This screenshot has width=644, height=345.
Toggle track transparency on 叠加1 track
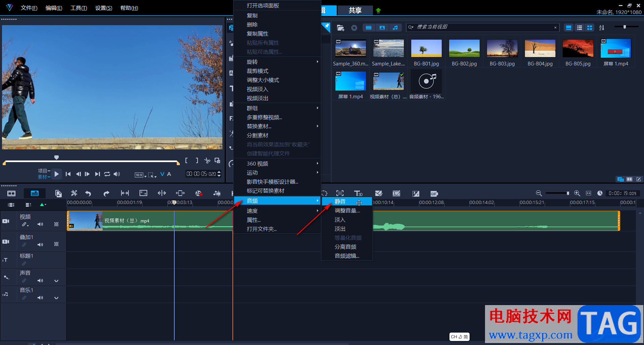[x=56, y=244]
